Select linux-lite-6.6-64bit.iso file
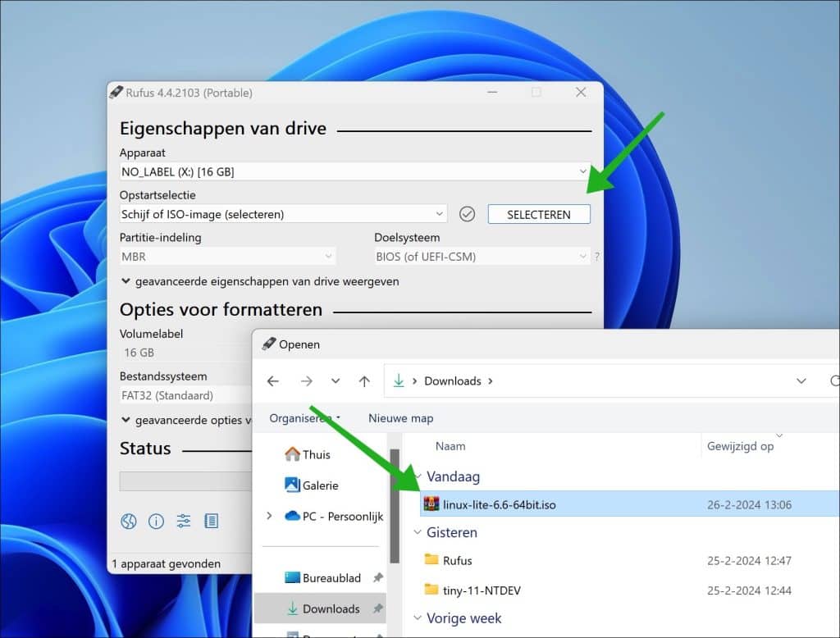Screen dimensions: 840x638 tap(630, 504)
